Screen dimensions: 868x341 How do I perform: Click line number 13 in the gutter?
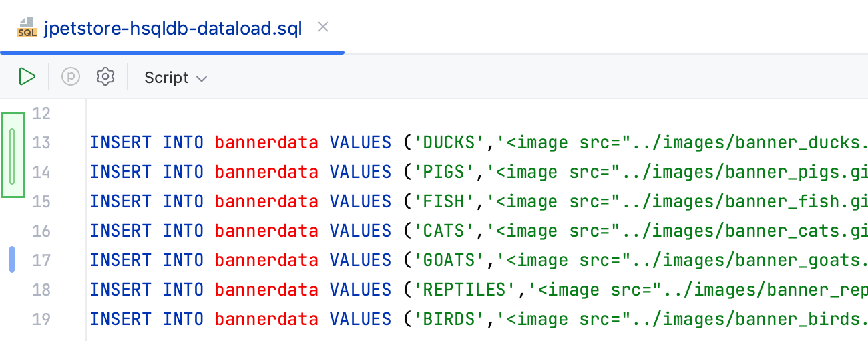(x=41, y=142)
